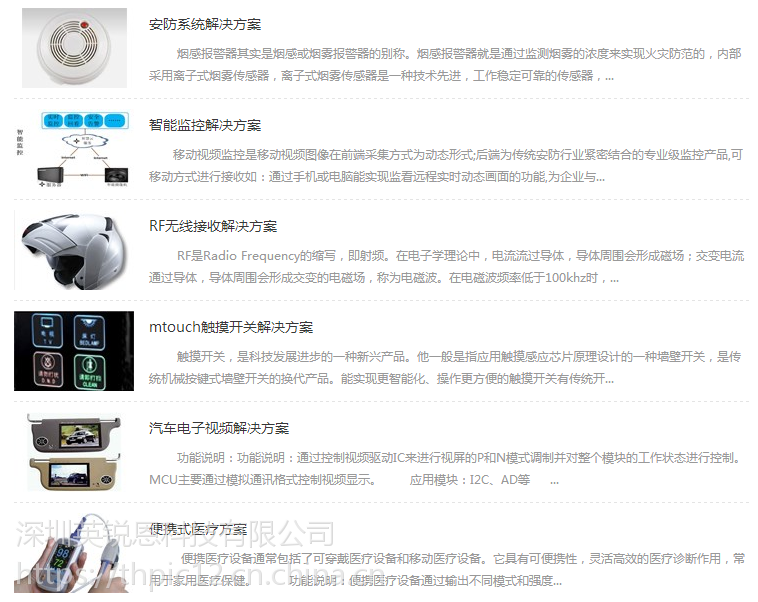758x602 pixels.
Task: Click the RF Radio Frequency description text
Action: (447, 267)
